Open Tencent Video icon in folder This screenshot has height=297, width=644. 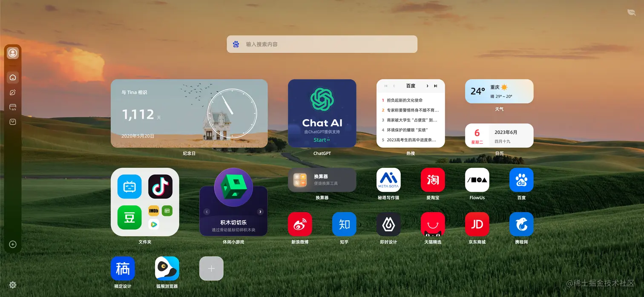tap(154, 224)
